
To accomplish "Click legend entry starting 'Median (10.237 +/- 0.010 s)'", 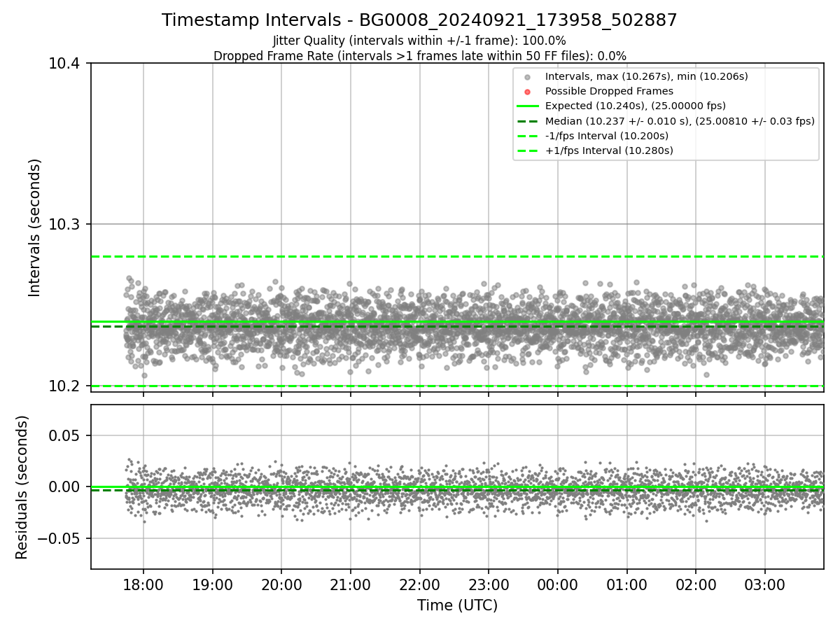I will tap(680, 121).
